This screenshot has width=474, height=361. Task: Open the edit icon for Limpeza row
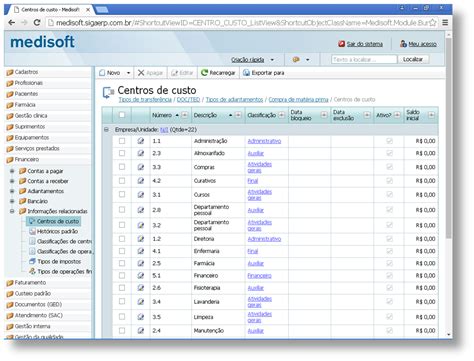tap(141, 317)
